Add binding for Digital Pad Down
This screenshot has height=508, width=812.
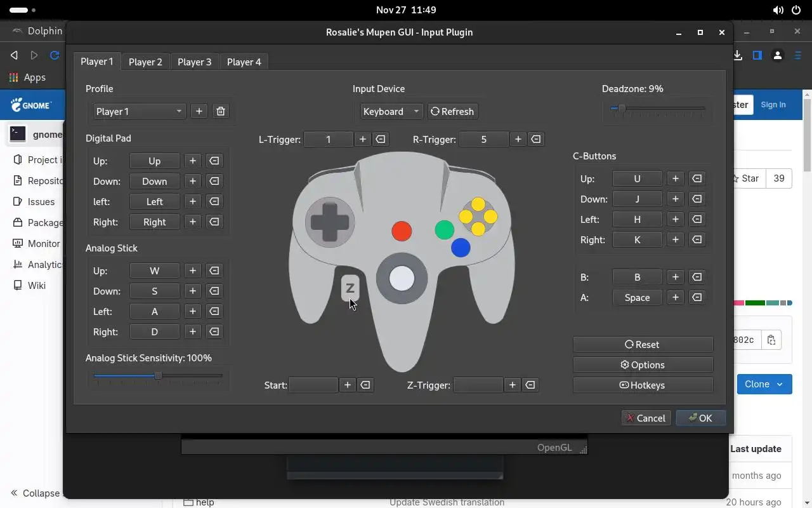pos(193,181)
